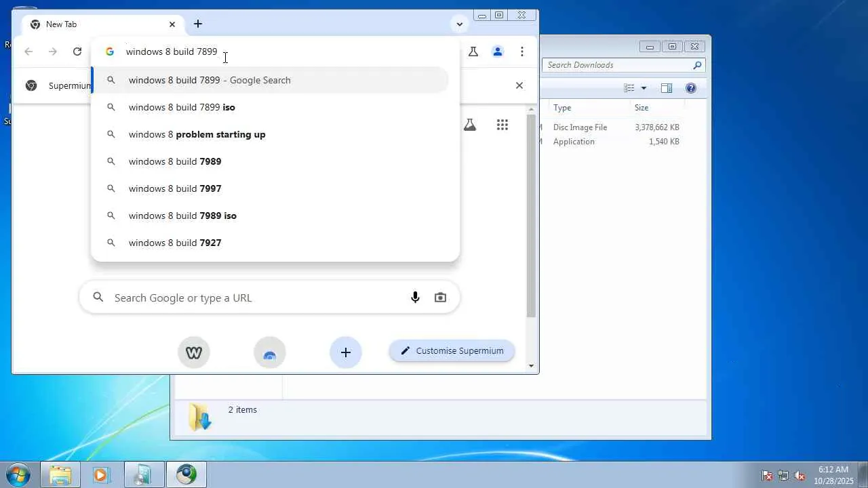The width and height of the screenshot is (868, 488).
Task: Change the view in the Downloads window
Action: [x=629, y=88]
